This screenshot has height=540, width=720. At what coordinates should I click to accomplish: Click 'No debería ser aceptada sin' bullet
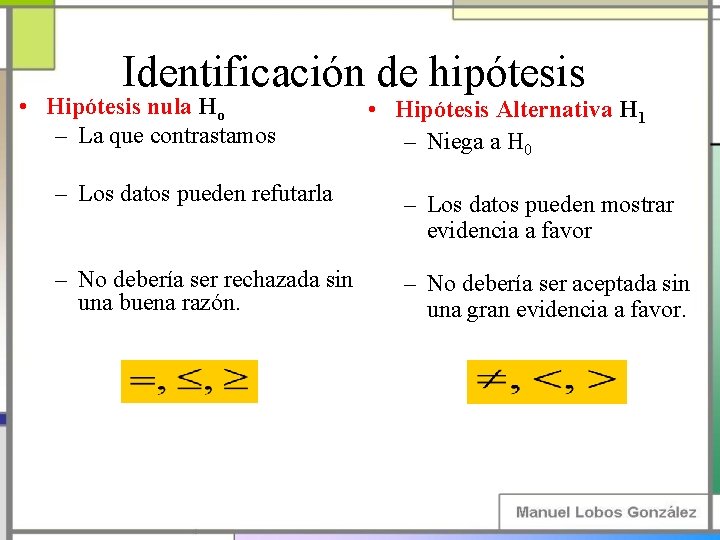coord(558,283)
